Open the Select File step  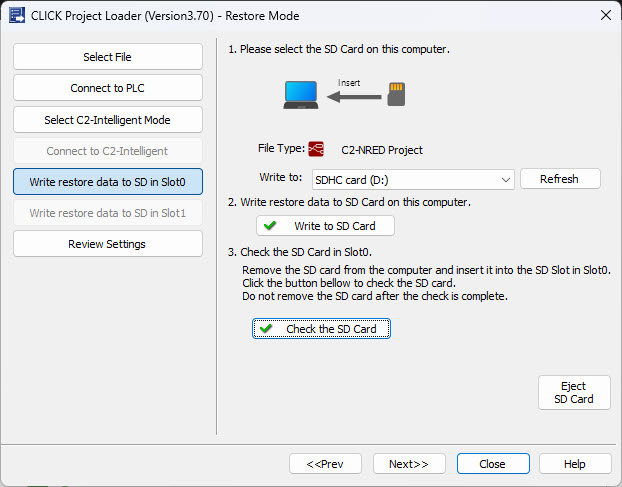[x=108, y=57]
